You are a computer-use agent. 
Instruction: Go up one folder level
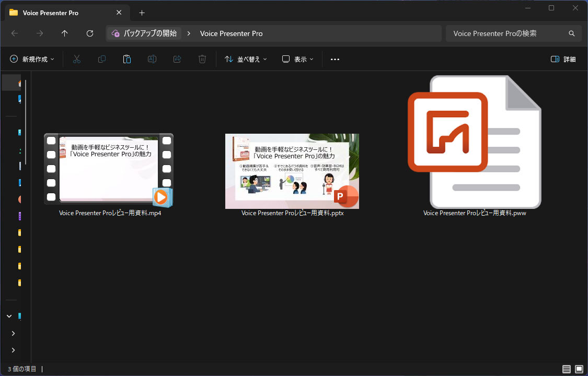pyautogui.click(x=65, y=33)
